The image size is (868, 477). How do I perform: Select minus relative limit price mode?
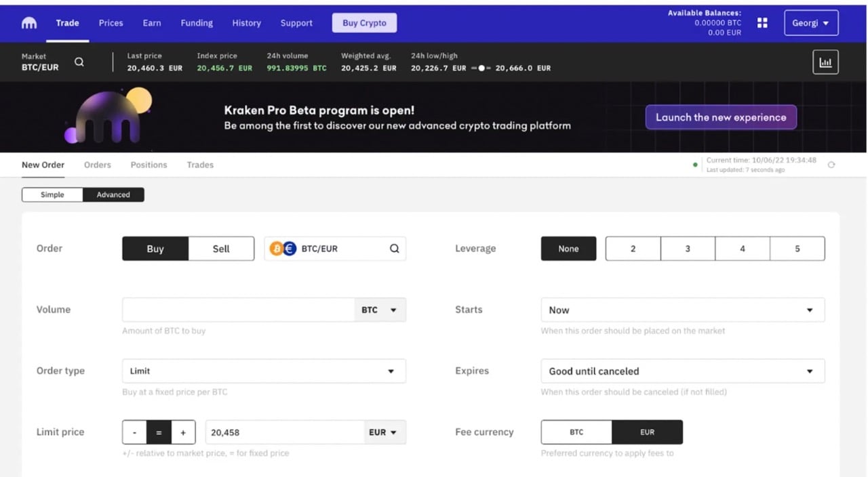coord(135,432)
